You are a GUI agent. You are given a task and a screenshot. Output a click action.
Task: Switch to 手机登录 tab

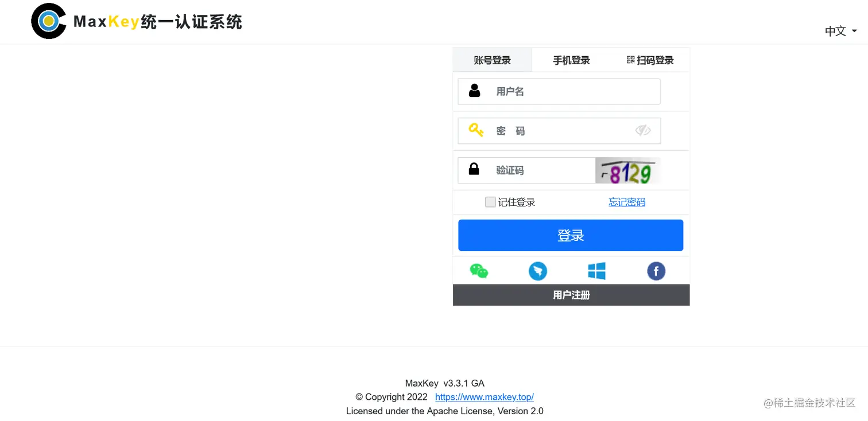571,60
